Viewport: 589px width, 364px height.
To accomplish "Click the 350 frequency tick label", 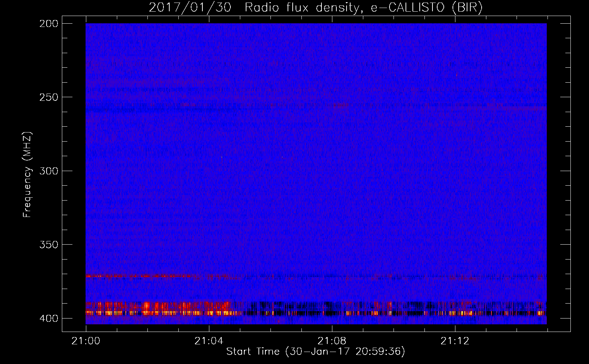I will [x=48, y=245].
